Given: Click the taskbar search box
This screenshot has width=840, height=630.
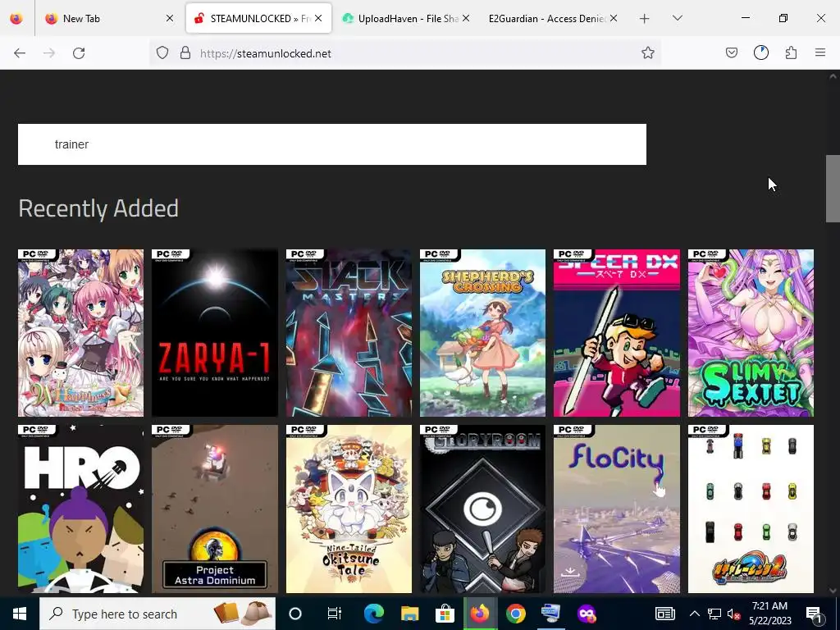Looking at the screenshot, I should 157,614.
